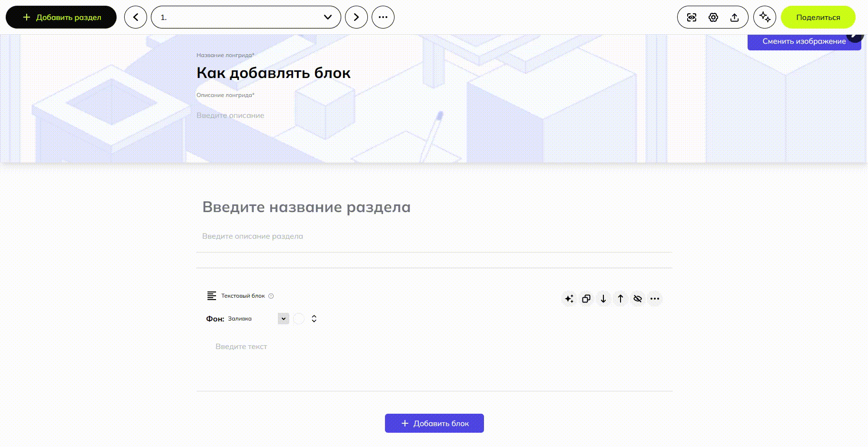
Task: Click the Поделиться button
Action: click(x=818, y=17)
